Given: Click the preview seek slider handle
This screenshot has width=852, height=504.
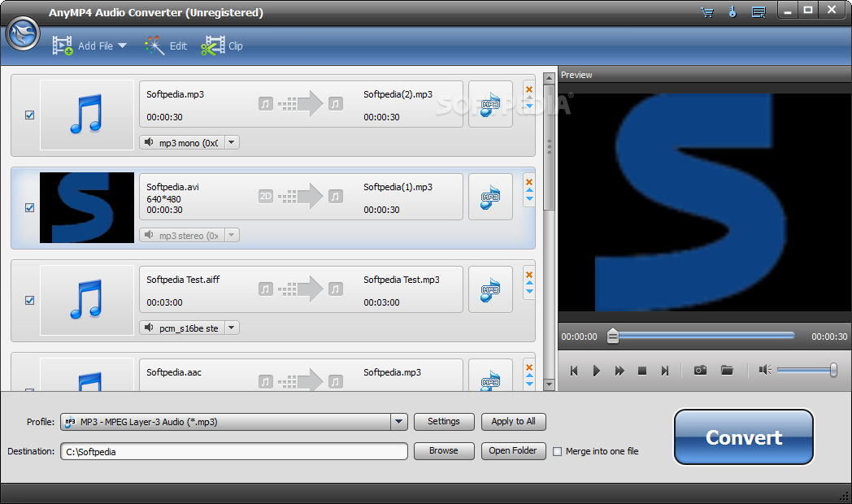Looking at the screenshot, I should (612, 336).
